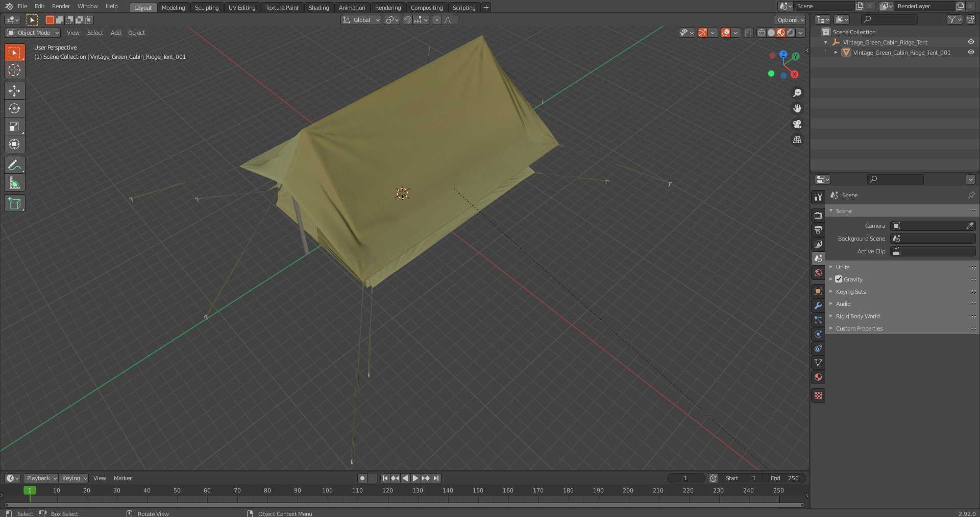Jump to next keyframe button

(x=426, y=478)
